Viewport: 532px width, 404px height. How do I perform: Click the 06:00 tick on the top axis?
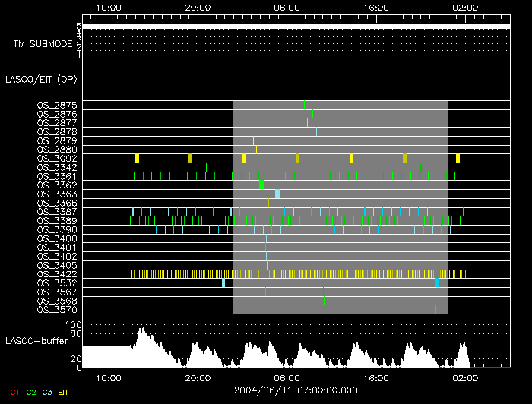(287, 6)
